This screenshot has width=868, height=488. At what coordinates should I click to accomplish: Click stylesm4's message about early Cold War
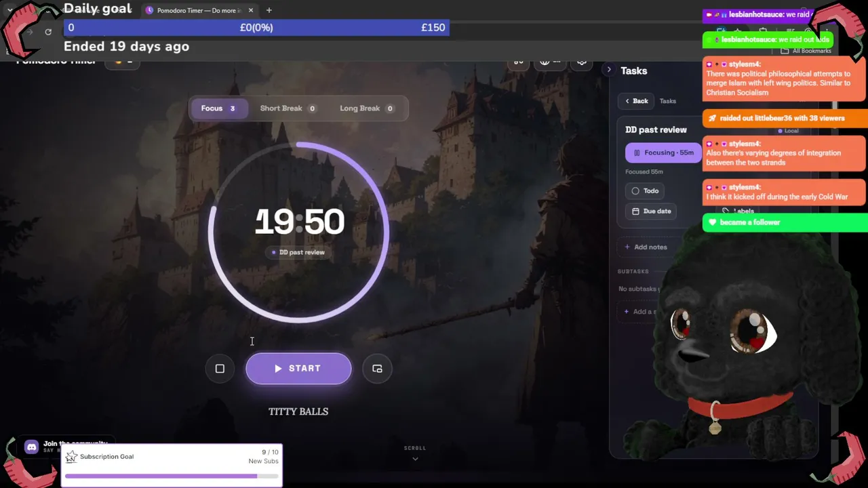(x=785, y=192)
